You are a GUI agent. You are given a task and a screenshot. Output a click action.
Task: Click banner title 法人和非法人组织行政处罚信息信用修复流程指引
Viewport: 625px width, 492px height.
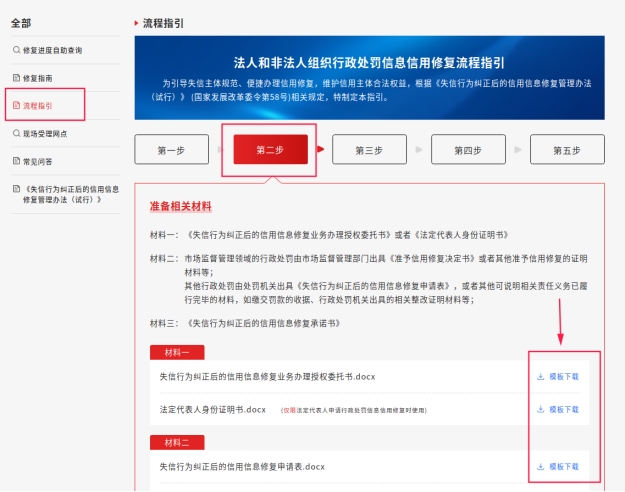[x=369, y=63]
